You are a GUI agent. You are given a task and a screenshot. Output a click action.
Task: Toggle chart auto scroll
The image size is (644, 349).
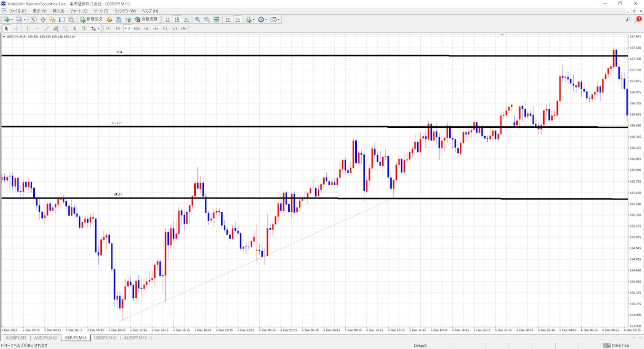coord(228,20)
